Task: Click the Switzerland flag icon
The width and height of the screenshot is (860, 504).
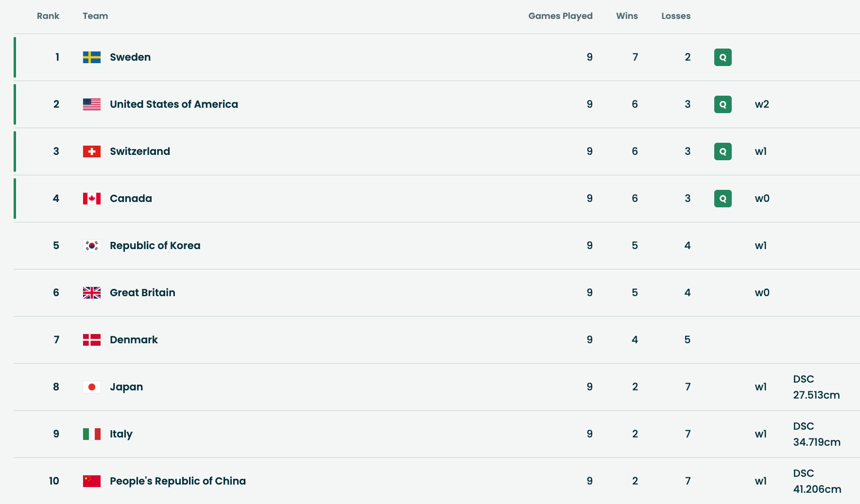Action: click(x=92, y=151)
